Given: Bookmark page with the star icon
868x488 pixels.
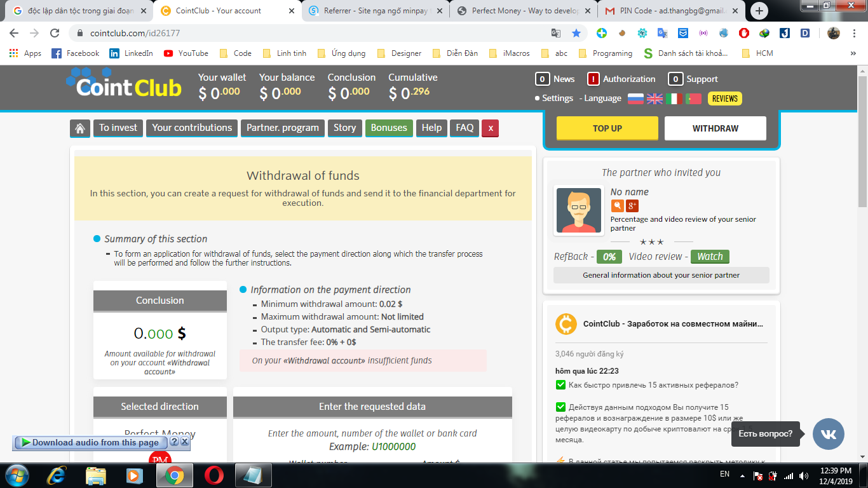Looking at the screenshot, I should coord(576,33).
